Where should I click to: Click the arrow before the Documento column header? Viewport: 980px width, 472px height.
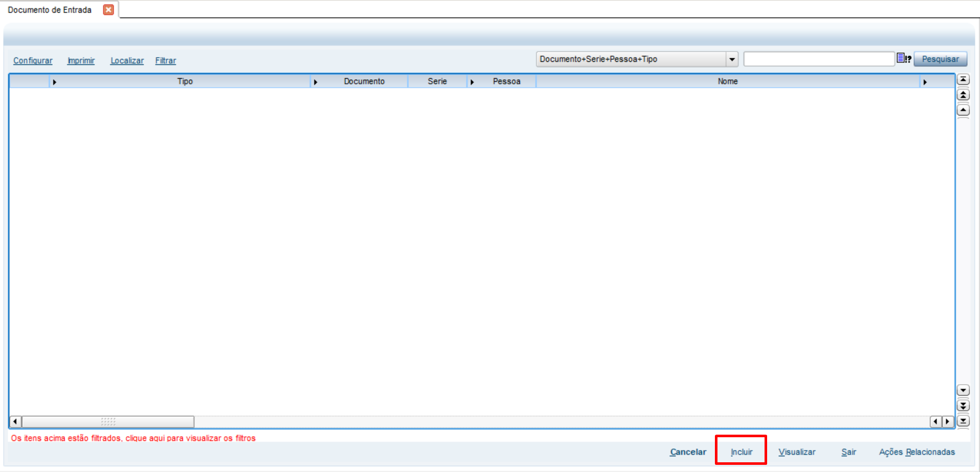pos(315,82)
